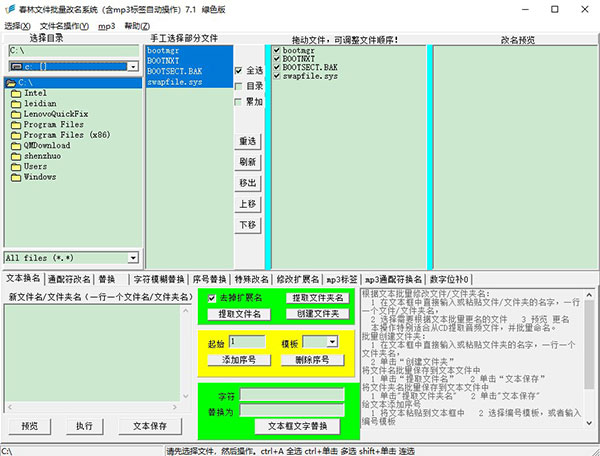Click the 执行 button
This screenshot has width=600, height=456.
(85, 425)
